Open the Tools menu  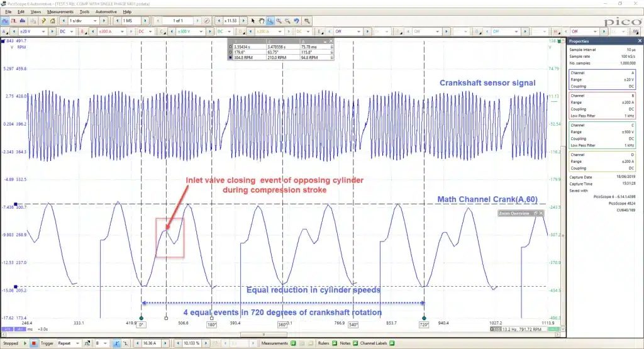pos(85,12)
